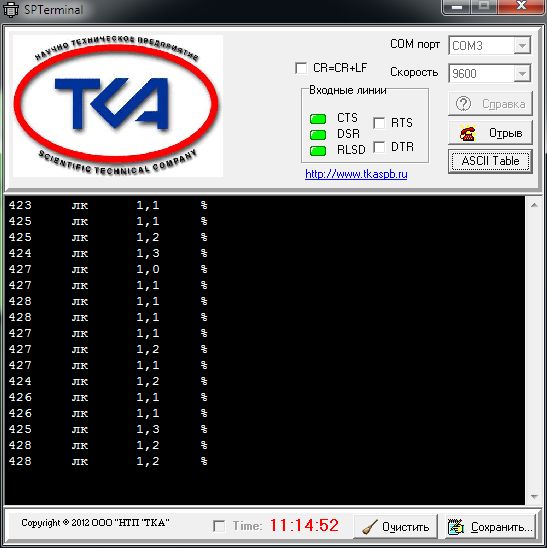
Task: Toggle the DTR line checkbox
Action: coord(379,147)
